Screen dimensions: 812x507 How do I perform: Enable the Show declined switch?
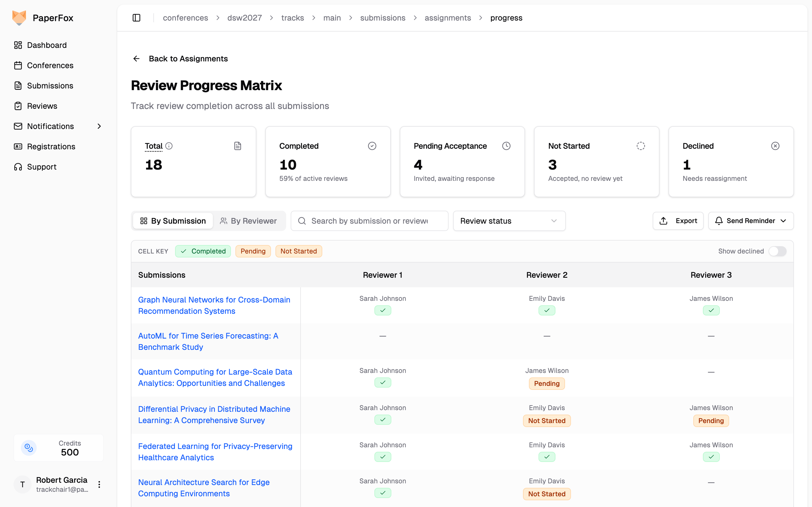pyautogui.click(x=777, y=251)
